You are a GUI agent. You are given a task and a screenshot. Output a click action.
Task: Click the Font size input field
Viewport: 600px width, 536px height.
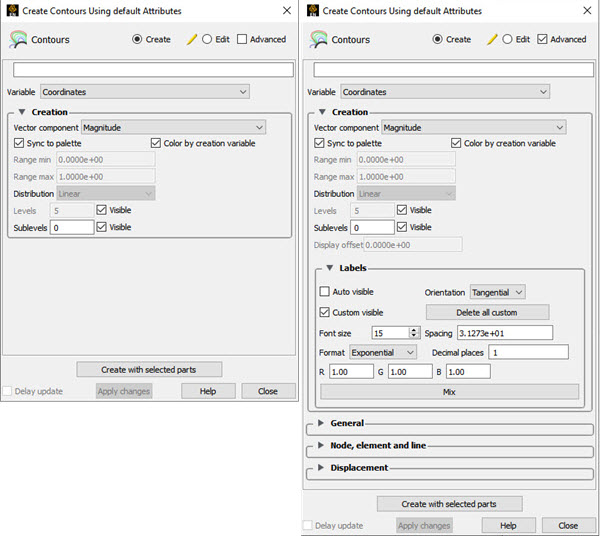pos(391,333)
